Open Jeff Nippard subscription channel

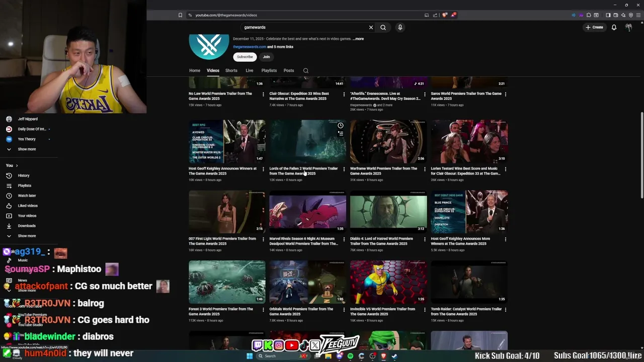pos(28,119)
